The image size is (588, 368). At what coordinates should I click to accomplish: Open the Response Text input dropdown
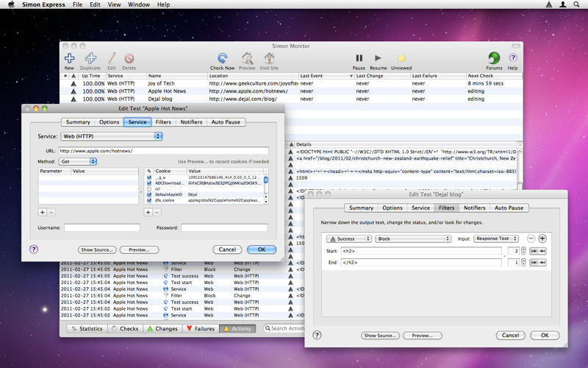496,238
